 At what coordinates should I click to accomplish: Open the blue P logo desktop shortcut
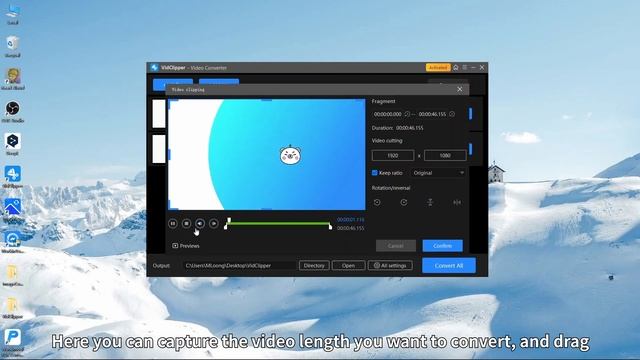pos(13,341)
